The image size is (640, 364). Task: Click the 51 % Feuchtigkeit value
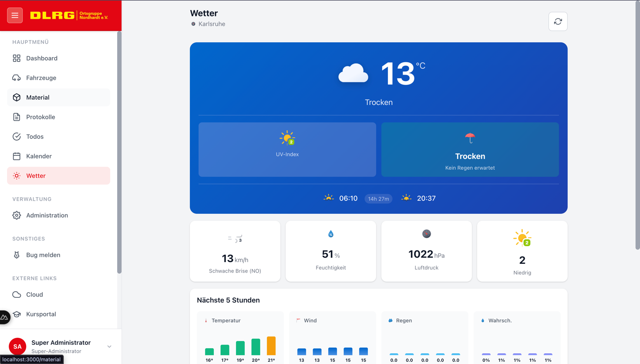coord(331,254)
